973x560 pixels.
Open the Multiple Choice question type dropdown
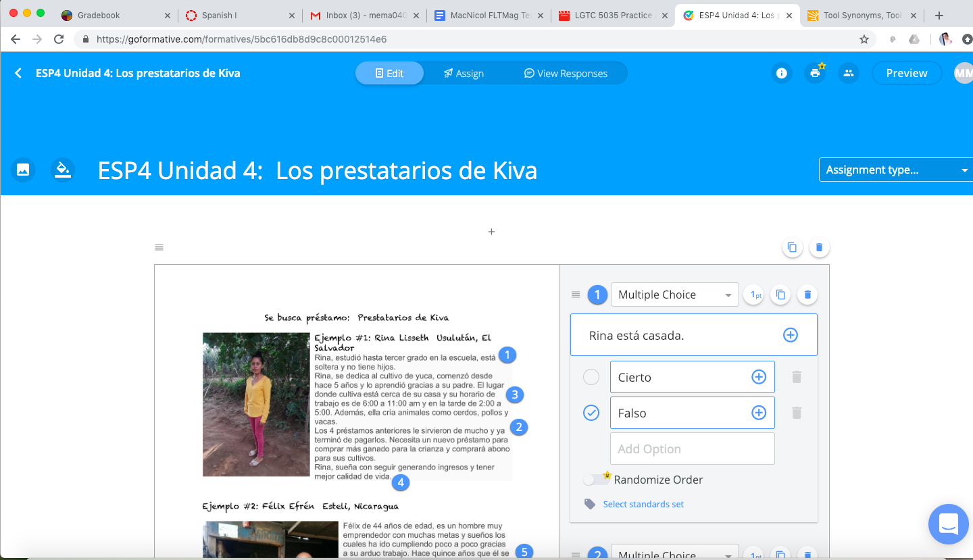[674, 295]
